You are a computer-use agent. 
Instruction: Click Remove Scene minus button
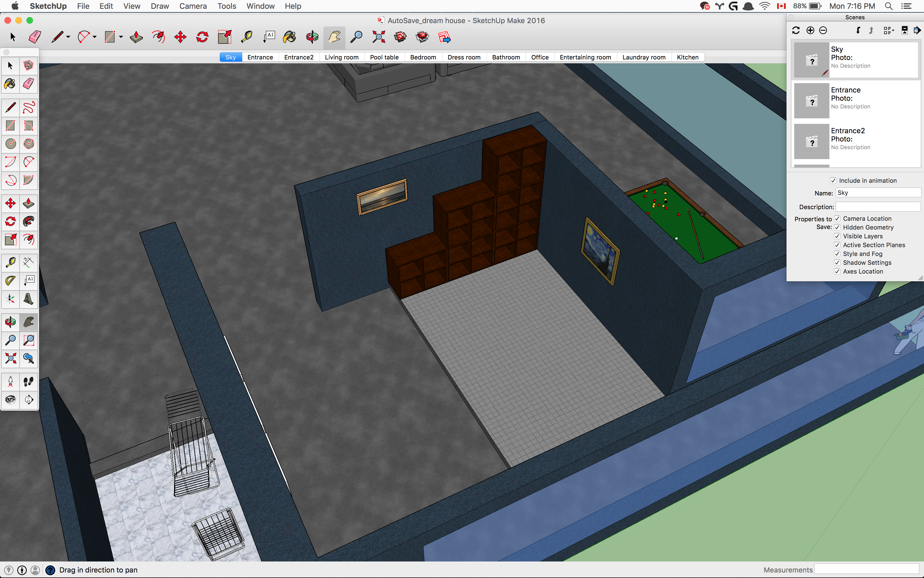click(x=823, y=31)
